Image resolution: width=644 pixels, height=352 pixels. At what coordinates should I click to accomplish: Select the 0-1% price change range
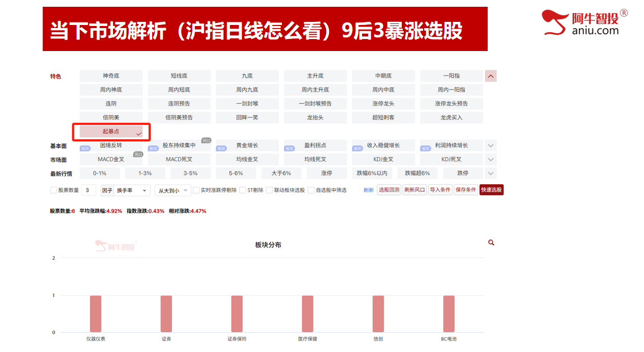(100, 173)
